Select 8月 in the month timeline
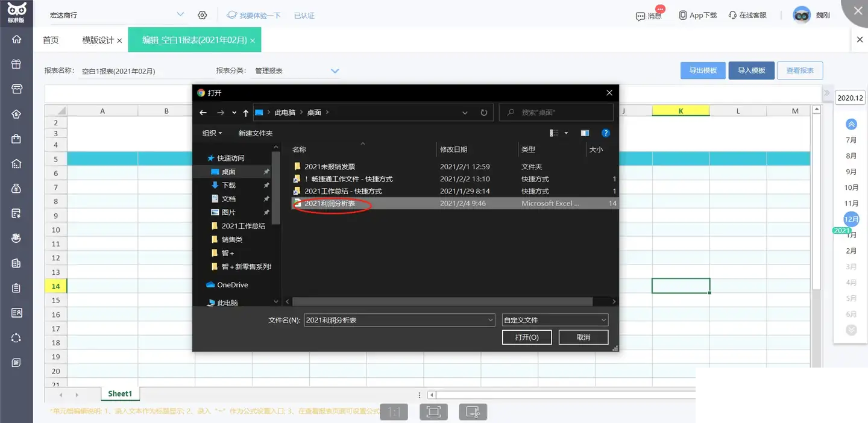Screen dimensions: 868x423 coord(851,155)
